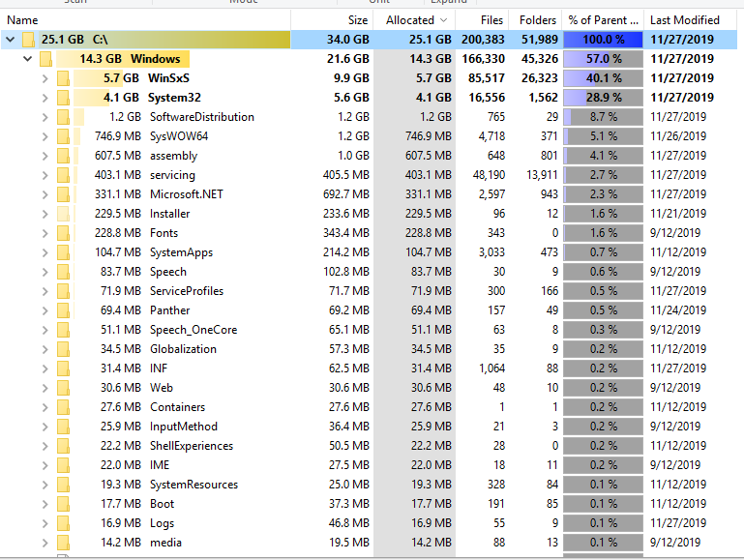Sort by the Folders column header
The height and width of the screenshot is (560, 744).
pos(535,20)
